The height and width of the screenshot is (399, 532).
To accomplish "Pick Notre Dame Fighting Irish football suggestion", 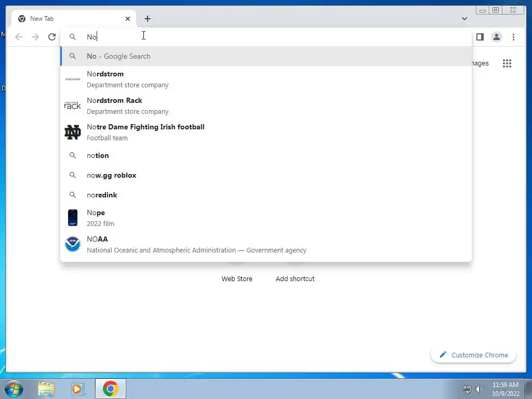I will (x=266, y=132).
